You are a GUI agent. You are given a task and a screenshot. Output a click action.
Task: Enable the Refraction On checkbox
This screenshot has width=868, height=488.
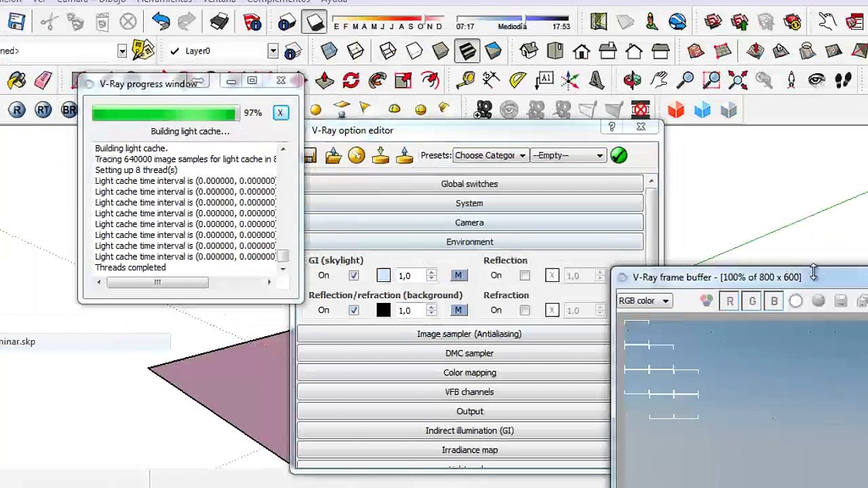[x=525, y=310]
